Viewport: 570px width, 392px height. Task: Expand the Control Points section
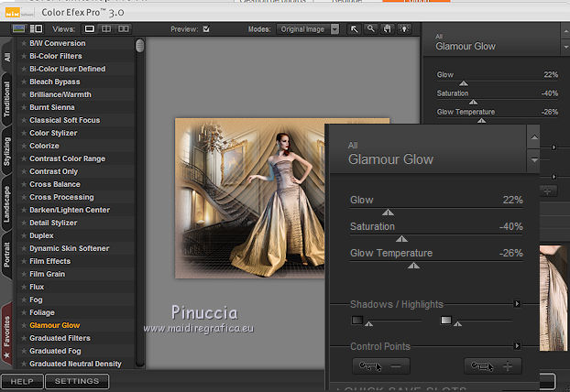[517, 346]
